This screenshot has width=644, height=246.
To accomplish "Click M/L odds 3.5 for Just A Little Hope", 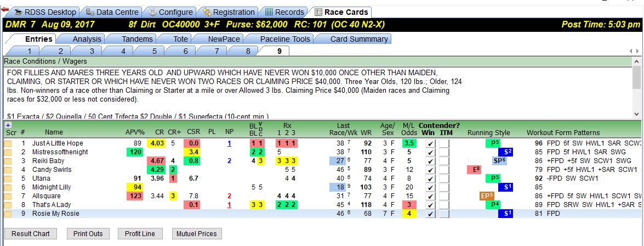I will [x=409, y=143].
